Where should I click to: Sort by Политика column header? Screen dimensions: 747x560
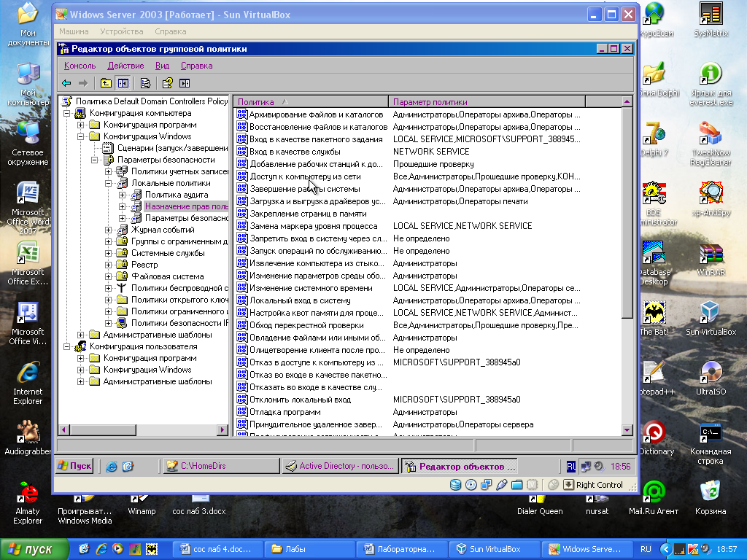click(311, 102)
